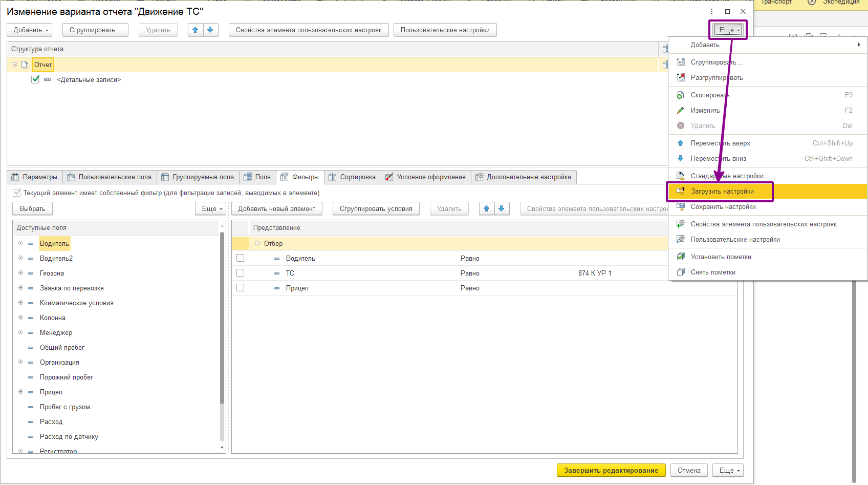The width and height of the screenshot is (868, 485).
Task: Open the Добавить dropdown button
Action: point(30,30)
